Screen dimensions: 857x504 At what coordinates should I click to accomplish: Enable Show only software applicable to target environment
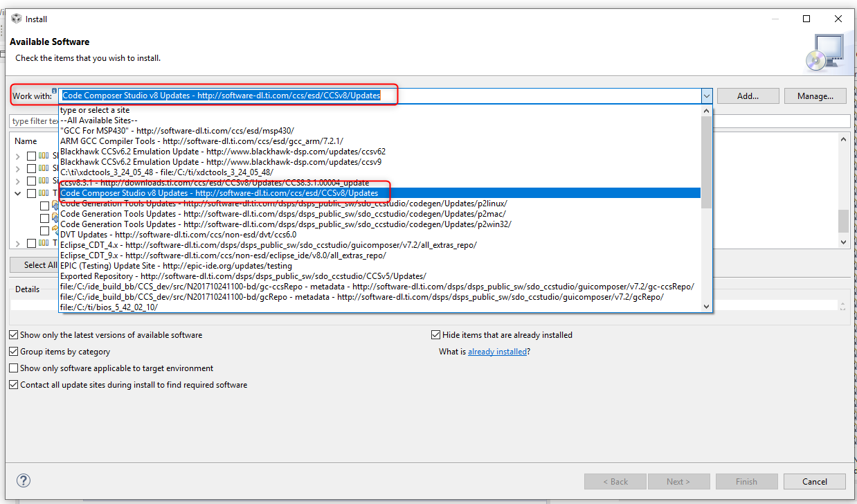[x=14, y=368]
